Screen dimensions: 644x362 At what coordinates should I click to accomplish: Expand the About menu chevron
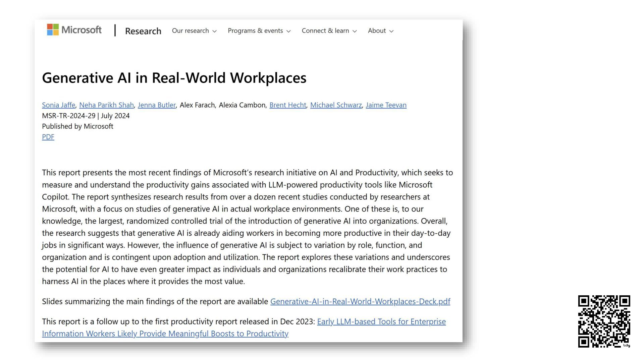point(391,31)
